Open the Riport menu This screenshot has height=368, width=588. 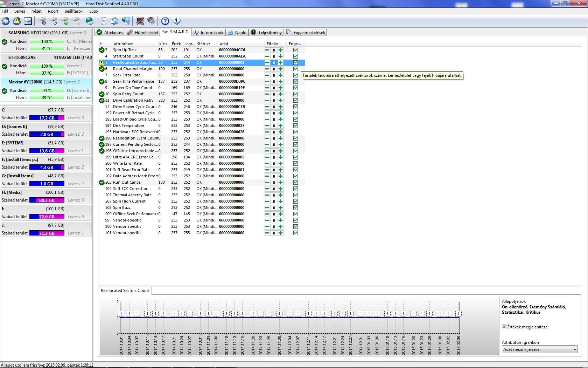(x=53, y=11)
